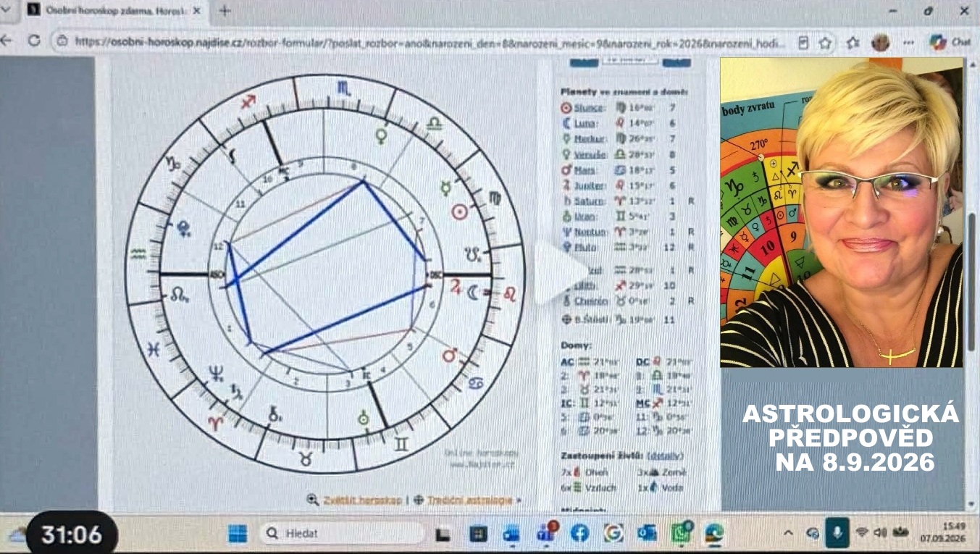Expand the browser tab list chevron
The image size is (980, 554).
click(7, 11)
